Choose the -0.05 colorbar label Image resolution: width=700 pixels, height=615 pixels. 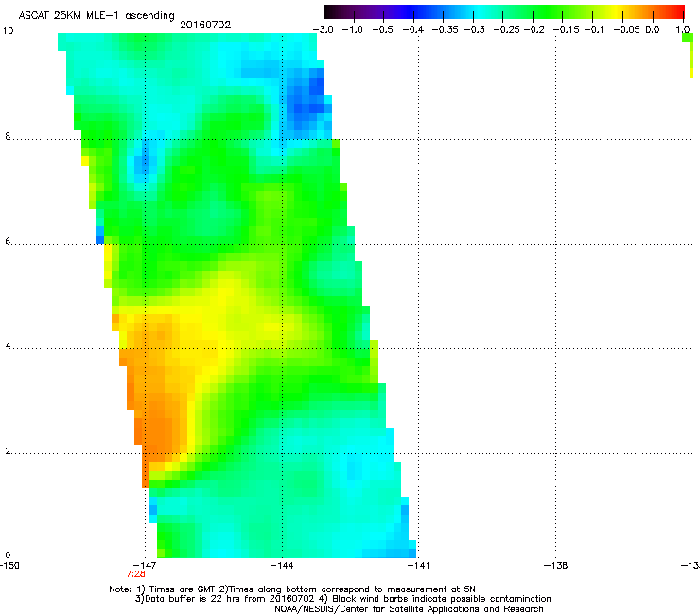tap(626, 30)
